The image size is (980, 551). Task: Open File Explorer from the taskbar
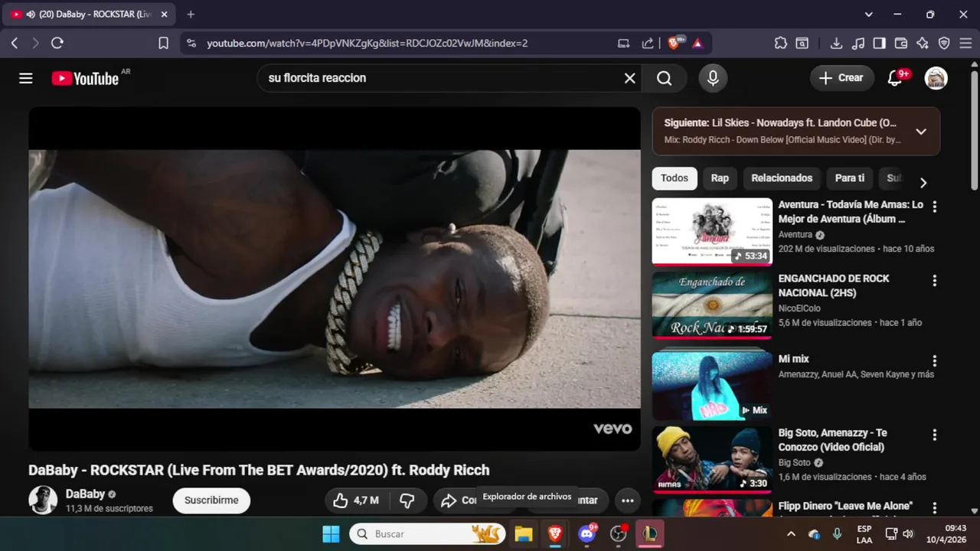tap(523, 534)
